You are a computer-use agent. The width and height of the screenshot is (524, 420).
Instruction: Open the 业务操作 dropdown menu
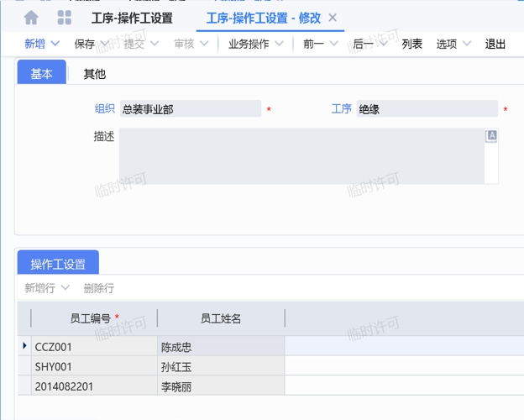point(256,44)
